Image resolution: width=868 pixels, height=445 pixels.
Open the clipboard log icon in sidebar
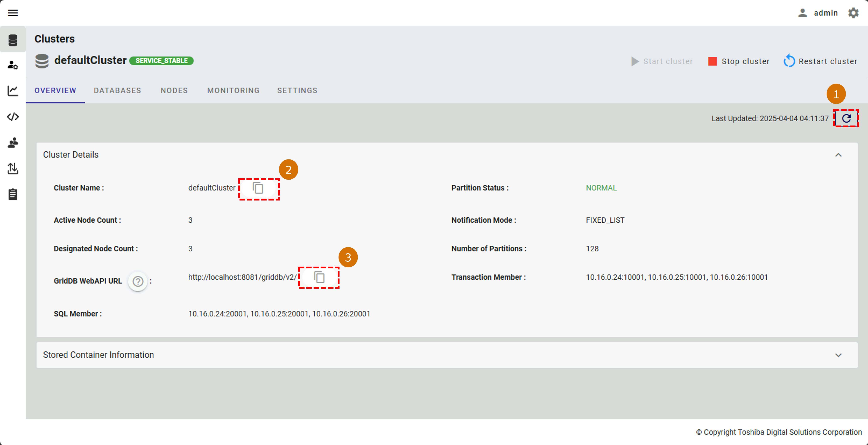tap(13, 194)
